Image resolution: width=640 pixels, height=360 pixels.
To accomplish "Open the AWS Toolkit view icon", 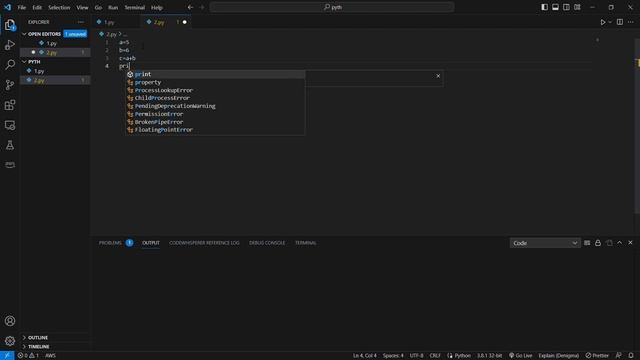I will (x=10, y=164).
